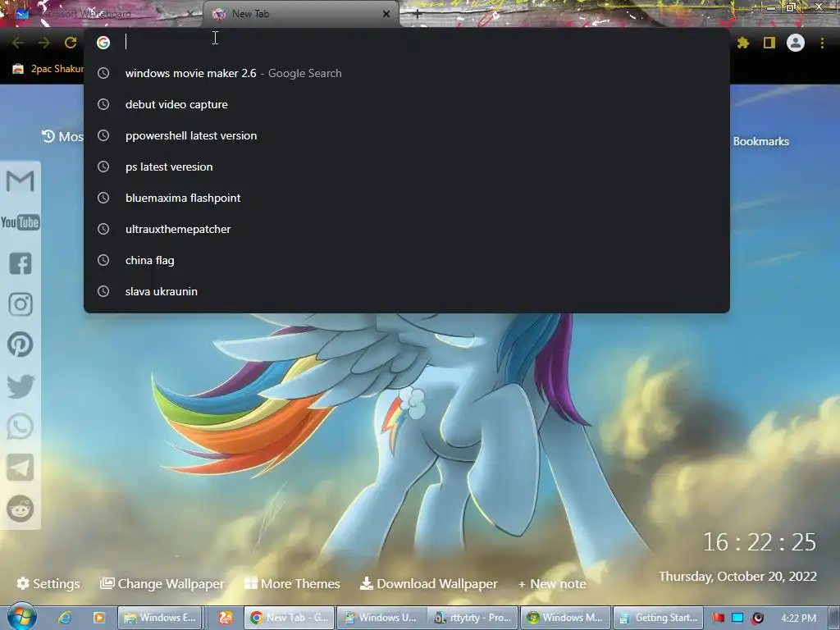
Task: Open Telegram sidebar shortcut
Action: [21, 468]
